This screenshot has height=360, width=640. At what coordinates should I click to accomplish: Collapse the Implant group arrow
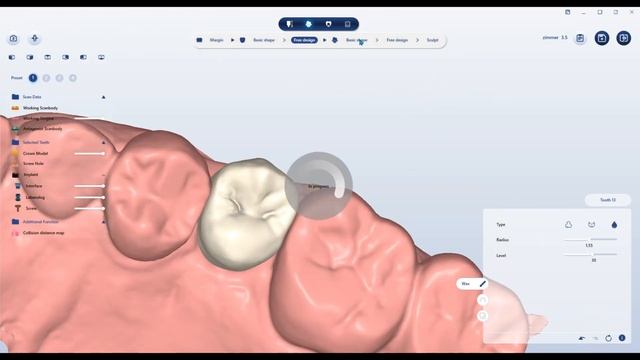coord(103,175)
